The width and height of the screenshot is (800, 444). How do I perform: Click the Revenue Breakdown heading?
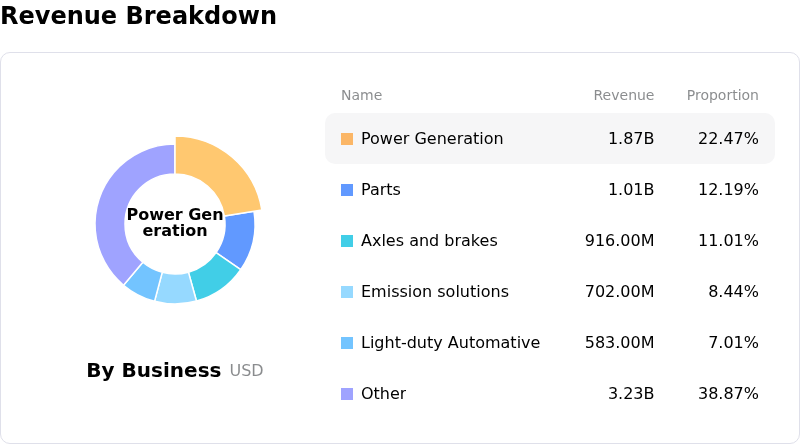(138, 16)
